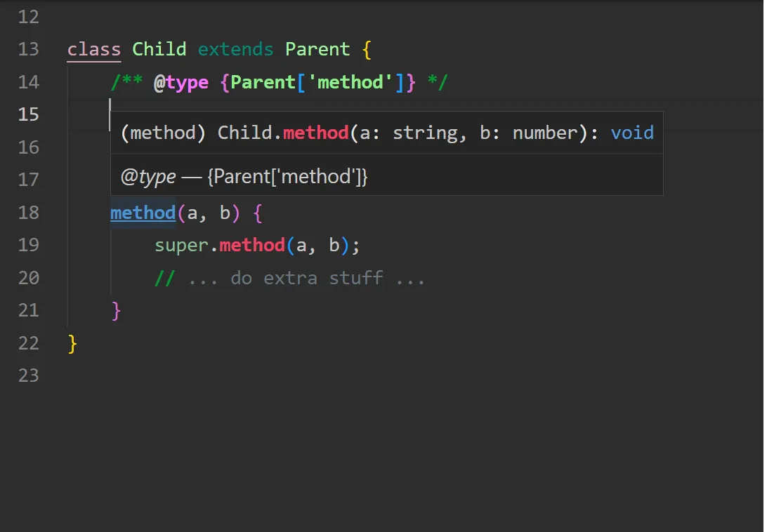This screenshot has width=767, height=532.
Task: Click the underlined method name on line 18
Action: tap(143, 213)
